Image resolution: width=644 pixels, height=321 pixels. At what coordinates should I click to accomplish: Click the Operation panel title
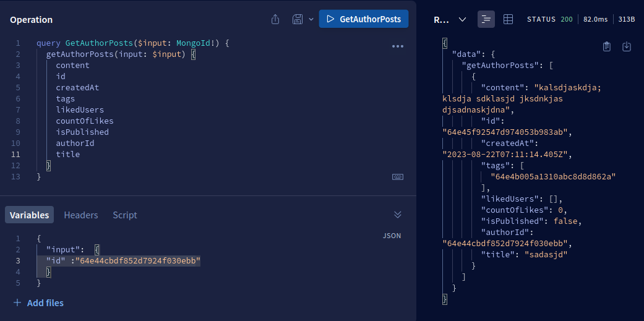(31, 20)
